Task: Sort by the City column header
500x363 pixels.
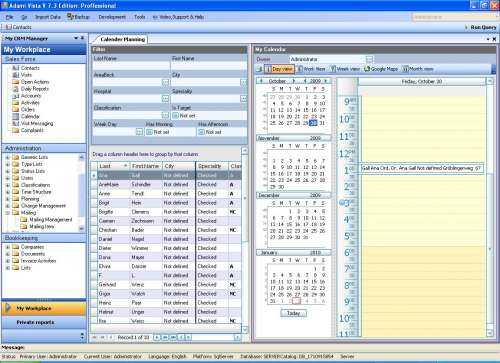Action: click(178, 166)
